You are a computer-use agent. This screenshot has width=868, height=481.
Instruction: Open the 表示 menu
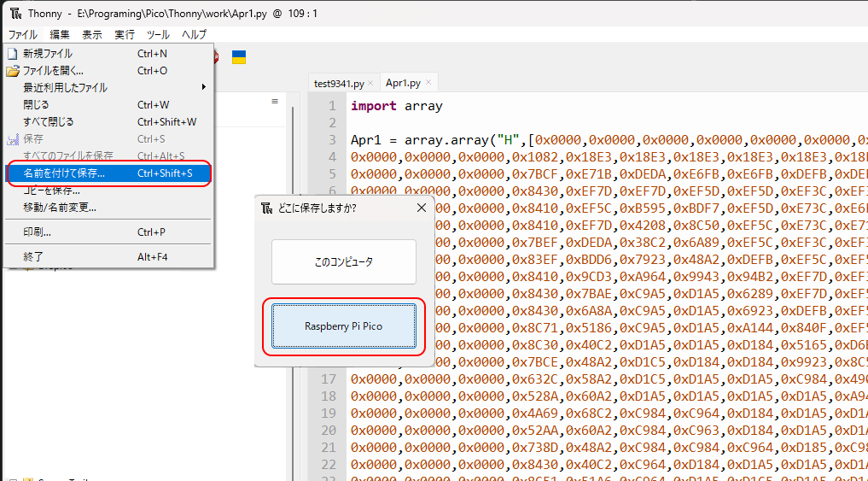[x=92, y=34]
